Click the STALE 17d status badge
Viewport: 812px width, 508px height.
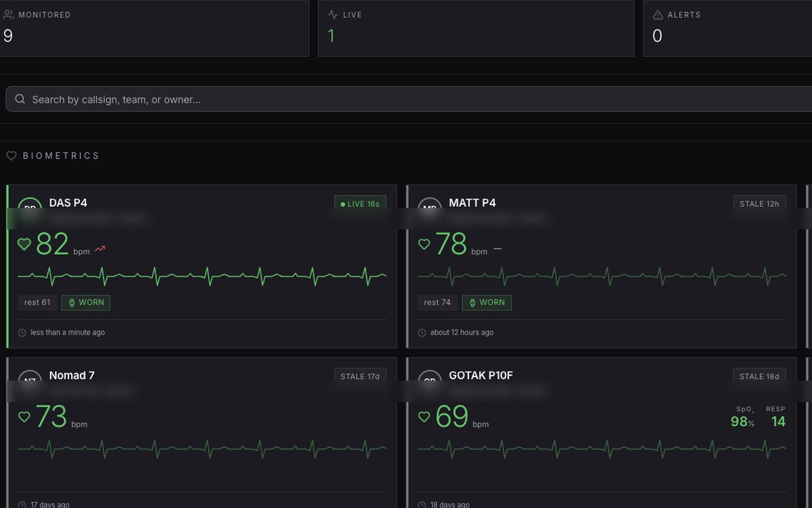[x=360, y=376]
